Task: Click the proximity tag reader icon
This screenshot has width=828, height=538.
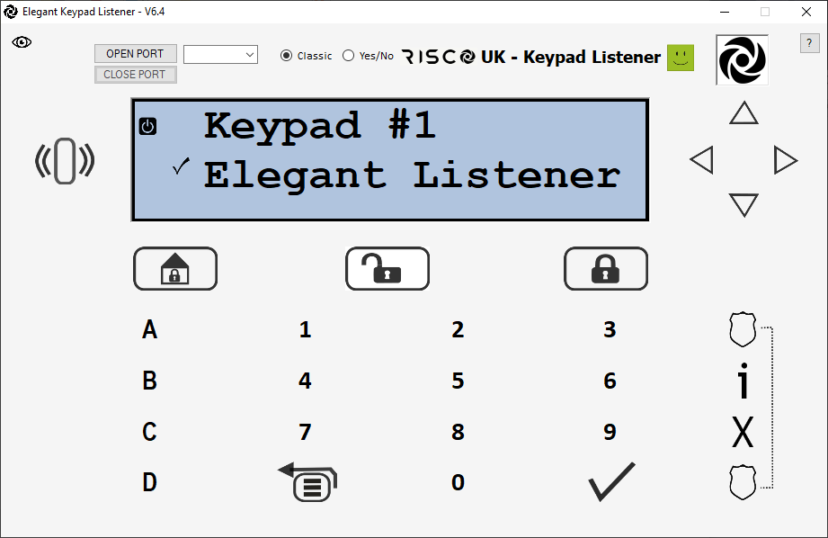Action: [64, 161]
